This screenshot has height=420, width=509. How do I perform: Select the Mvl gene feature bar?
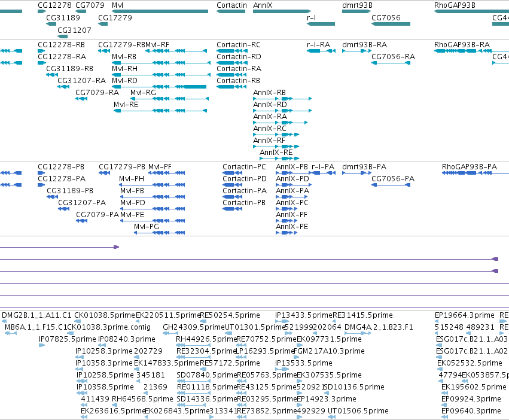[160, 11]
